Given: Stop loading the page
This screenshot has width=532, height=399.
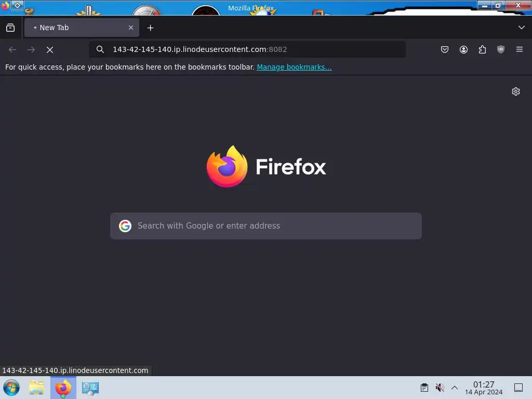Looking at the screenshot, I should 50,49.
